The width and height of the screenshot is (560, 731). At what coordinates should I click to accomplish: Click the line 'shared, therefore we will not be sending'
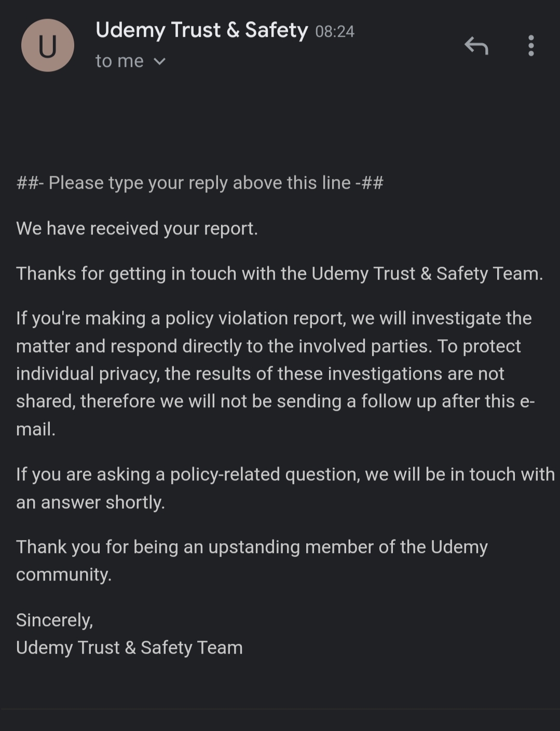275,401
